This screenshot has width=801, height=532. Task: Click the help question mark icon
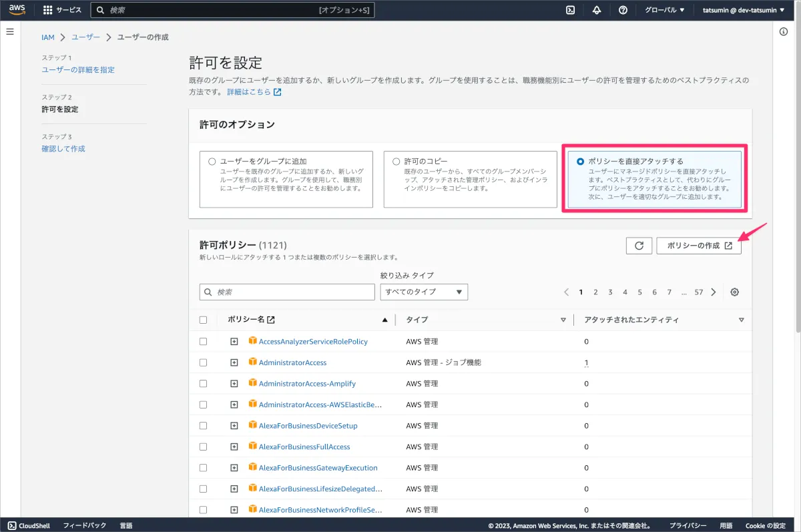pyautogui.click(x=623, y=10)
